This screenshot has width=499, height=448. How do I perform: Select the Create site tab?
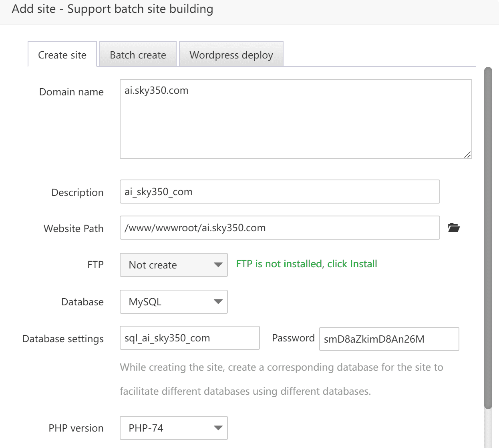(62, 55)
